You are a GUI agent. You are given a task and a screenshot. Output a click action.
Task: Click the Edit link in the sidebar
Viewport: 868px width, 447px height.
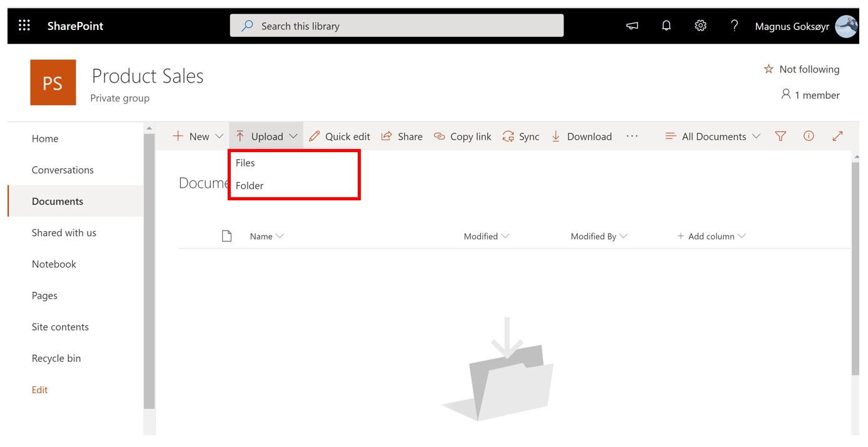[x=40, y=390]
